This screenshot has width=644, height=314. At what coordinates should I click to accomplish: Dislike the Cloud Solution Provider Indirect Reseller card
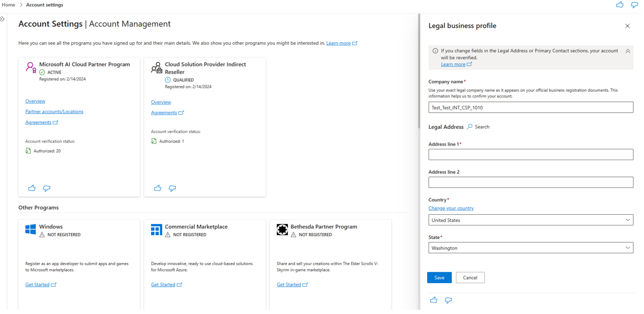pos(172,188)
